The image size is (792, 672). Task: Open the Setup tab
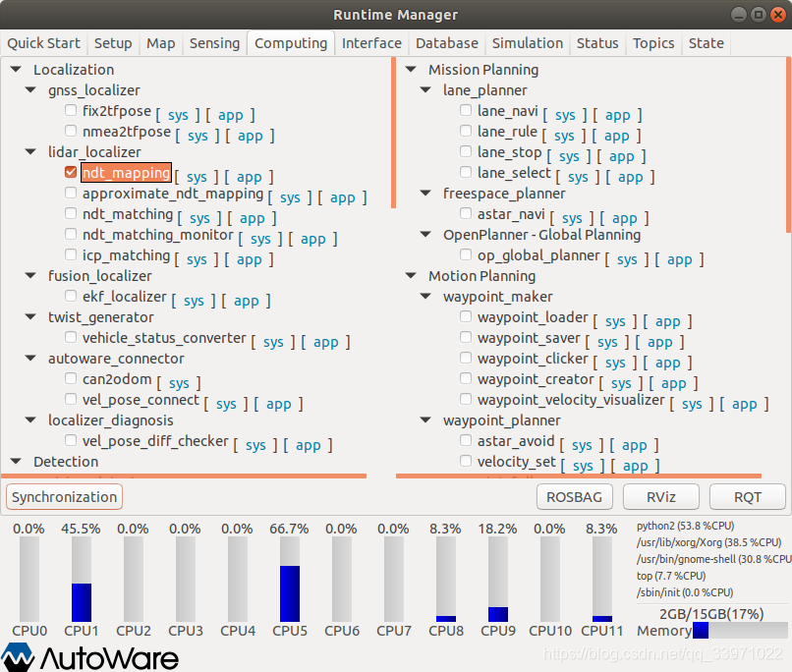coord(113,43)
